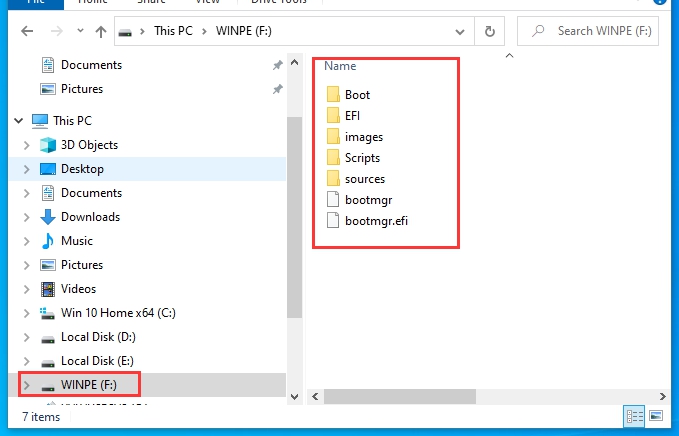Expand the Desktop node
This screenshot has width=679, height=436.
point(26,169)
